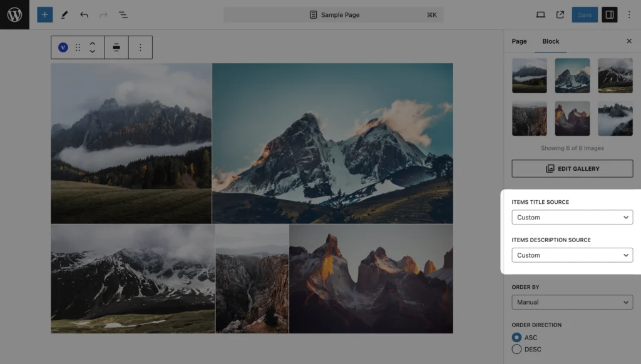Image resolution: width=641 pixels, height=364 pixels.
Task: Close the settings sidebar
Action: click(x=629, y=41)
